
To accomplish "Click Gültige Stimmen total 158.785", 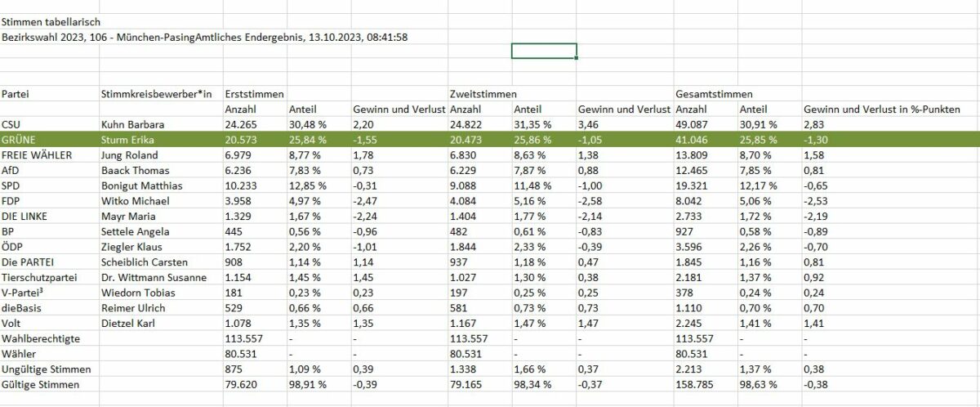I will pyautogui.click(x=694, y=384).
